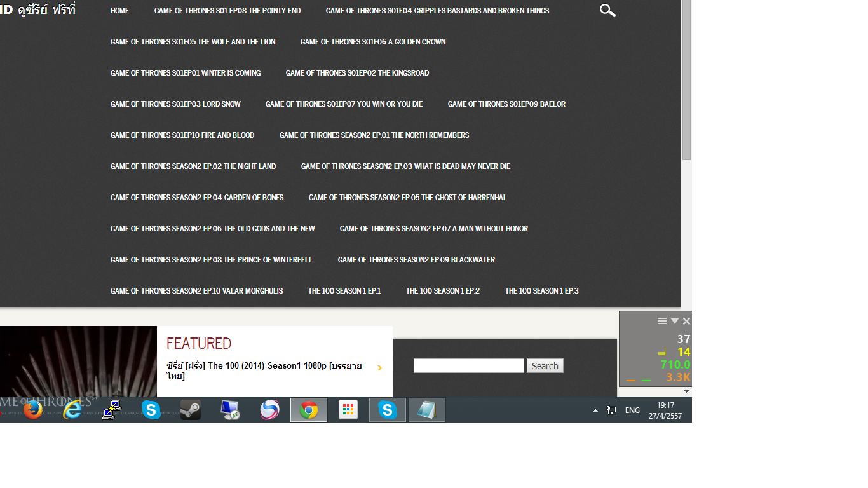Open Season2 EP.04 Garden of Bones
The width and height of the screenshot is (868, 488).
tap(197, 198)
